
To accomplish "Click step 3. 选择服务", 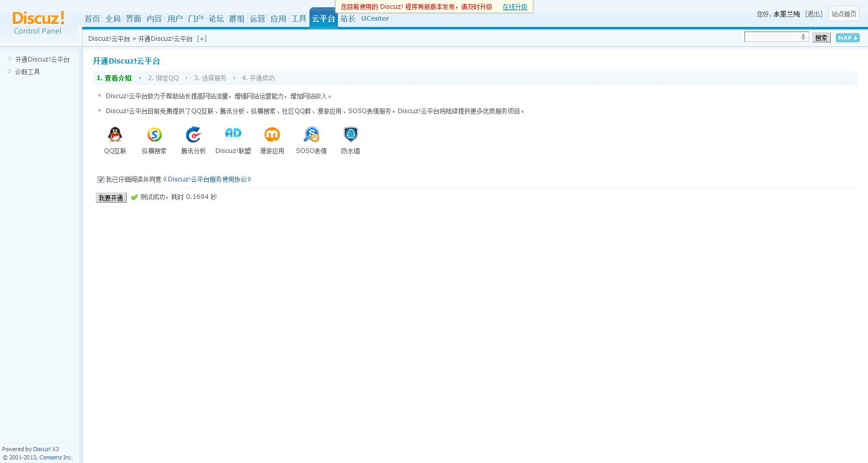I will [210, 78].
